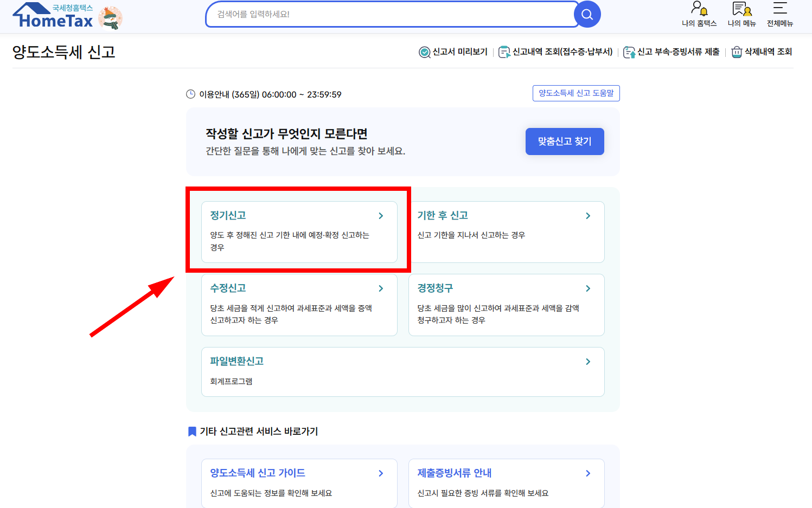Type in the 검색어를 입력하세요 search field
812x508 pixels.
pos(391,15)
